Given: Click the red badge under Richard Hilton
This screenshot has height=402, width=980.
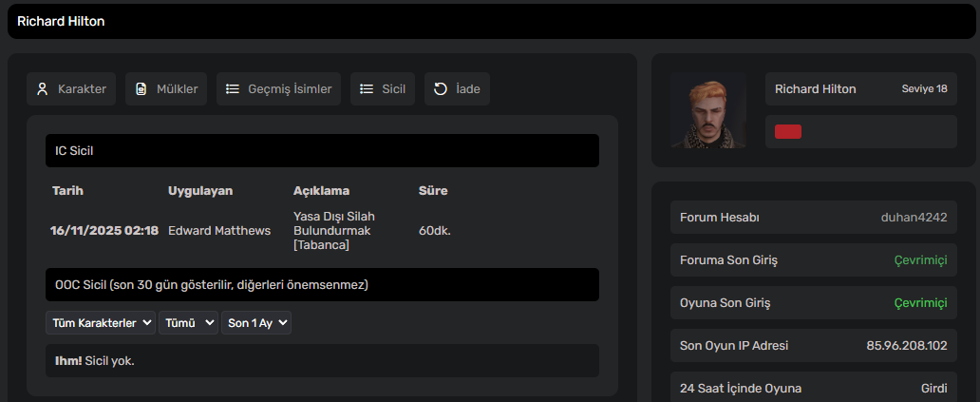Looking at the screenshot, I should [x=788, y=131].
